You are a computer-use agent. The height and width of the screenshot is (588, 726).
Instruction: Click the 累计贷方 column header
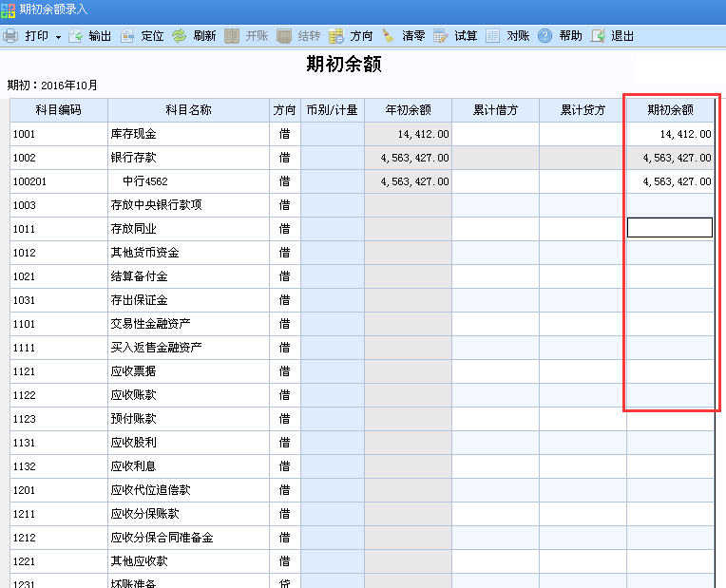(x=583, y=110)
